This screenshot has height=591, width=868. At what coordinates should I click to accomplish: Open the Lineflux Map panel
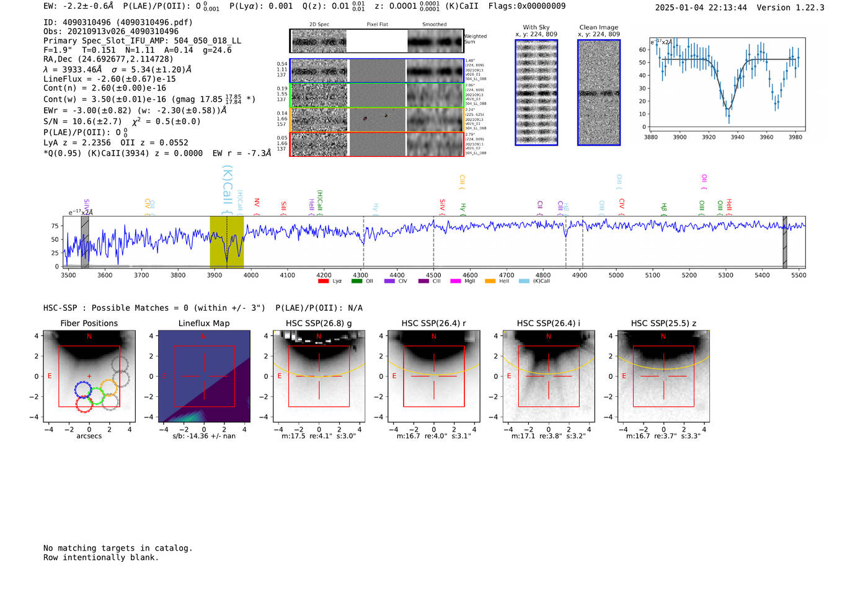pyautogui.click(x=204, y=376)
